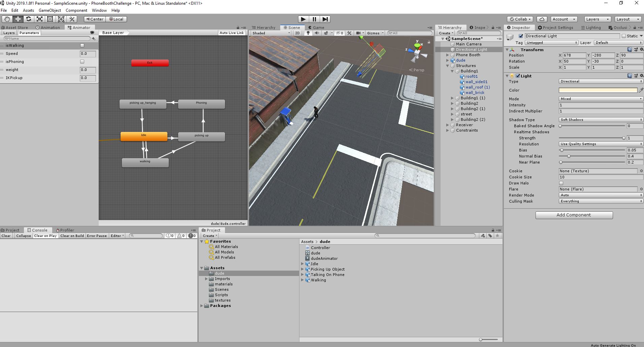Open the color eyedropper picker

(641, 90)
